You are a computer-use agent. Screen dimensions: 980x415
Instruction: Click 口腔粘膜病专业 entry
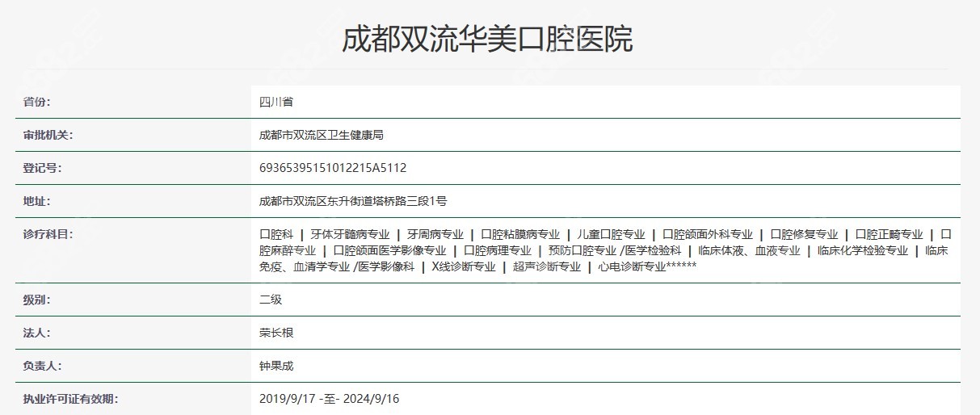[x=519, y=234]
